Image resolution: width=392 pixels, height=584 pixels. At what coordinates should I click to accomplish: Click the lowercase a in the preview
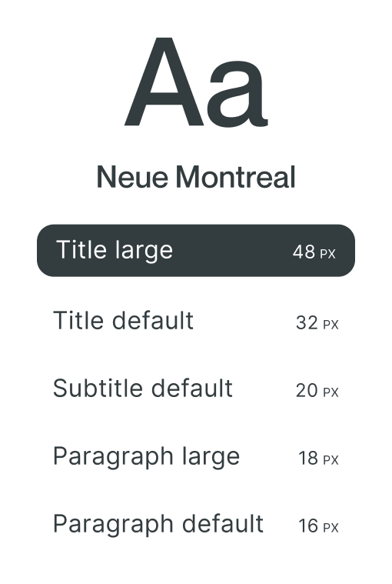[238, 95]
